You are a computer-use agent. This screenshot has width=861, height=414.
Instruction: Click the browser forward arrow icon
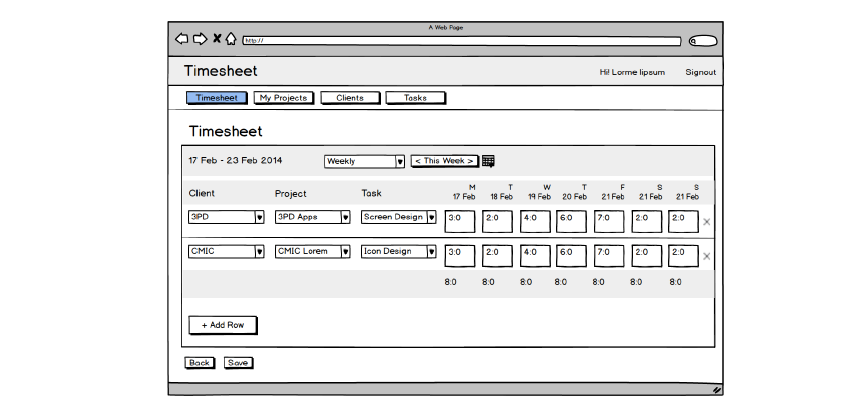(x=199, y=39)
